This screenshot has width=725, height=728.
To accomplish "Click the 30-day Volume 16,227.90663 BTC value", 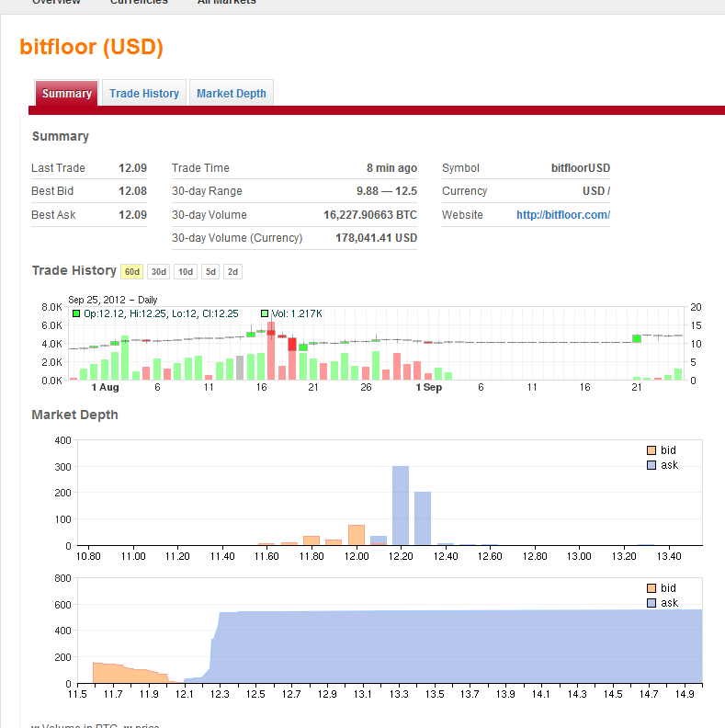I will pos(370,215).
